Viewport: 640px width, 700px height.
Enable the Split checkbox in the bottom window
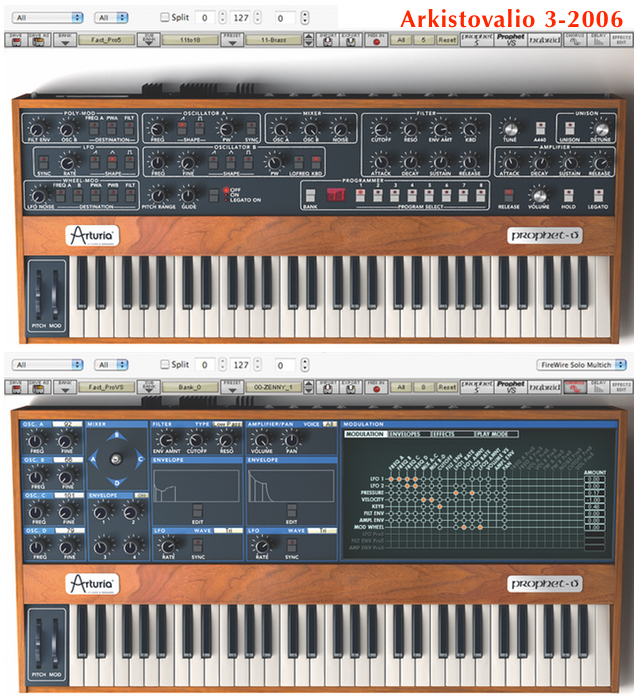click(x=165, y=365)
